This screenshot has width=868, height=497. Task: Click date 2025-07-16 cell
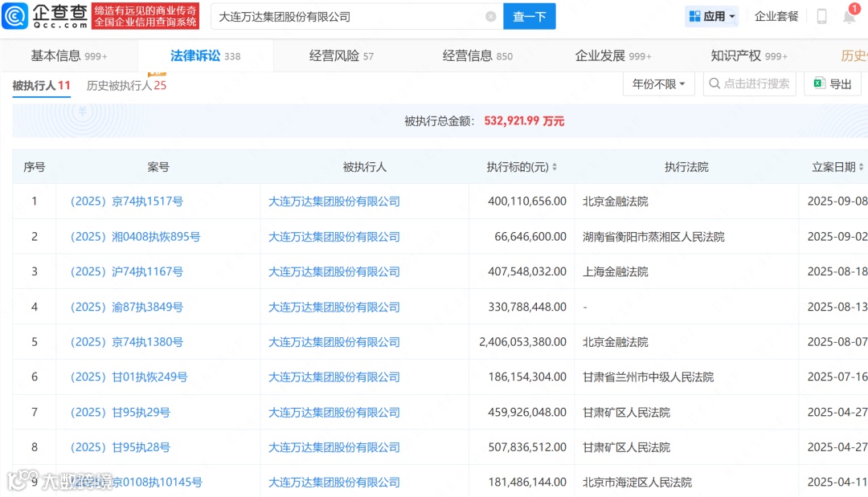[x=837, y=377]
